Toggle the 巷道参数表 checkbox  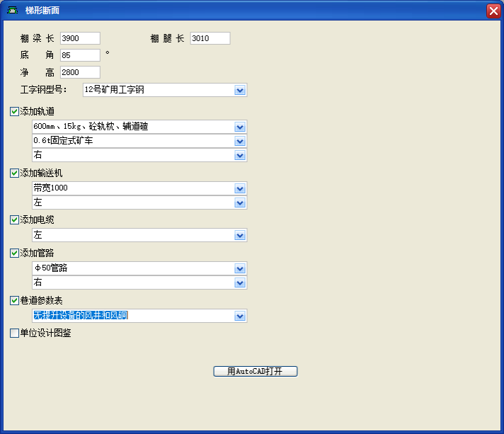[x=15, y=301]
